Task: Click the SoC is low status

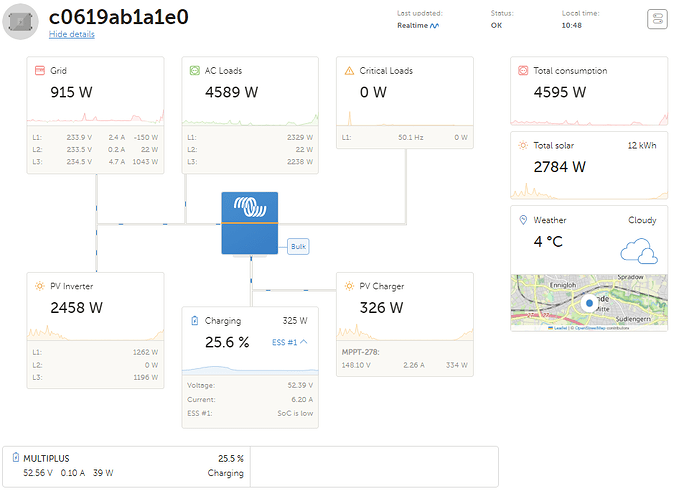Action: (295, 413)
